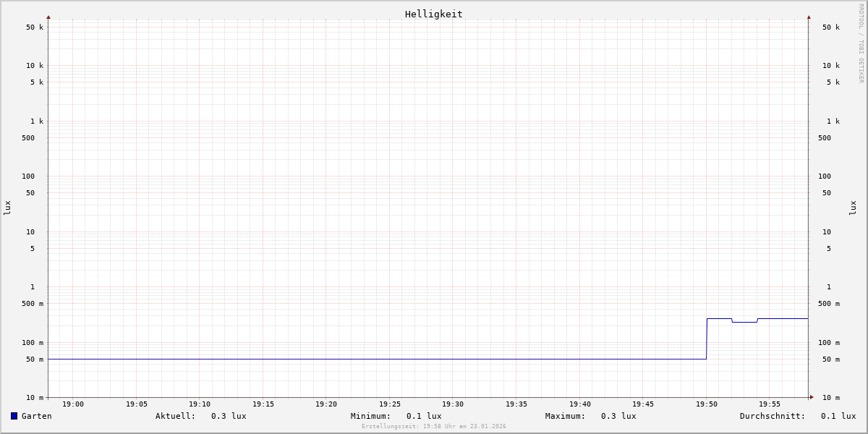
Task: Click the Durchschnitt: label
Action: pyautogui.click(x=773, y=416)
